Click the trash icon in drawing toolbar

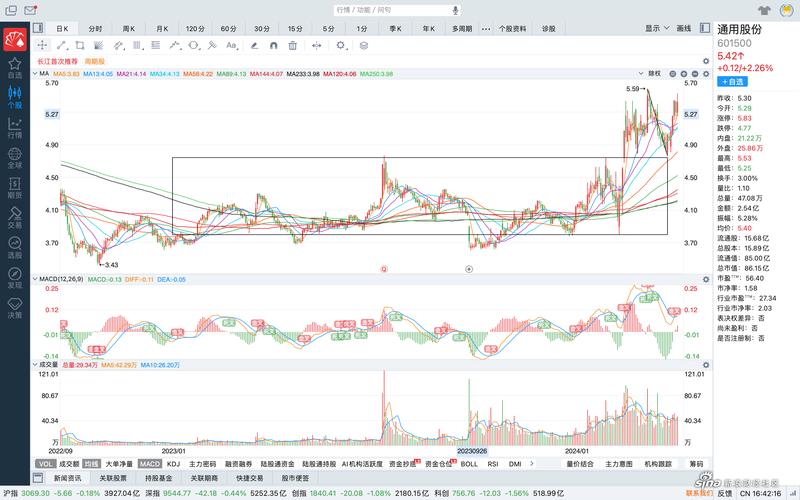pos(293,45)
